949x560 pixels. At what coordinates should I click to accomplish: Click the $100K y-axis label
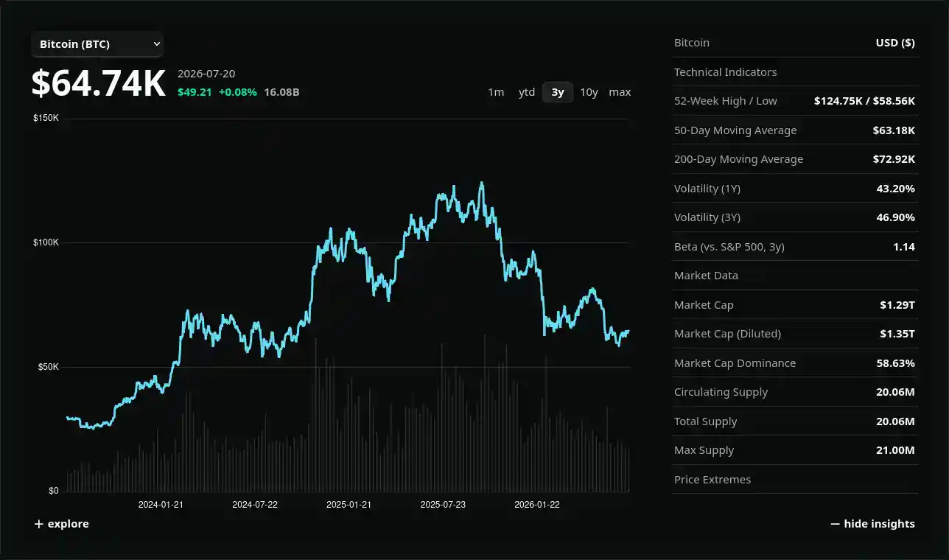point(46,242)
